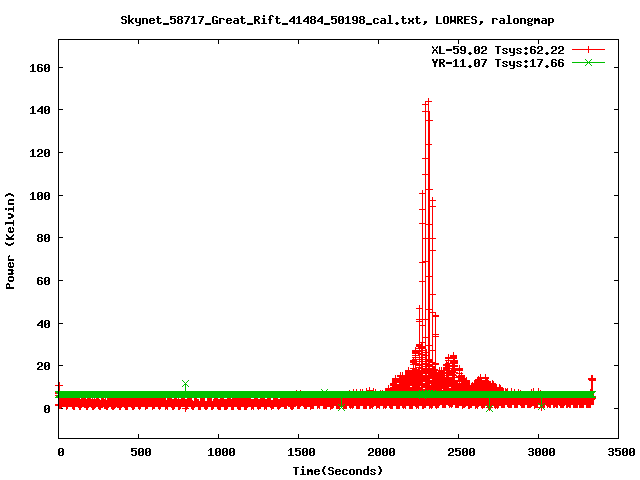The image size is (640, 480).
Task: Click the YR-11.07 Tsys:17.66 legend entry
Action: point(498,63)
